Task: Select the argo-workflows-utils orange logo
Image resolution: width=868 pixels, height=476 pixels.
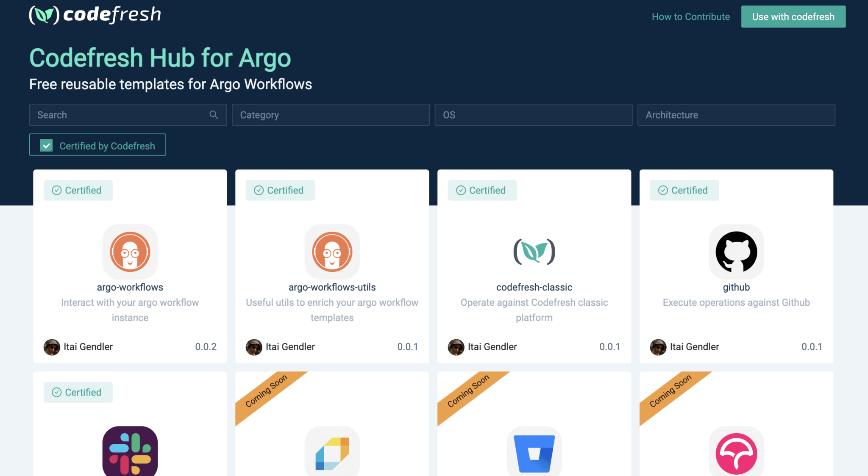Action: 332,252
